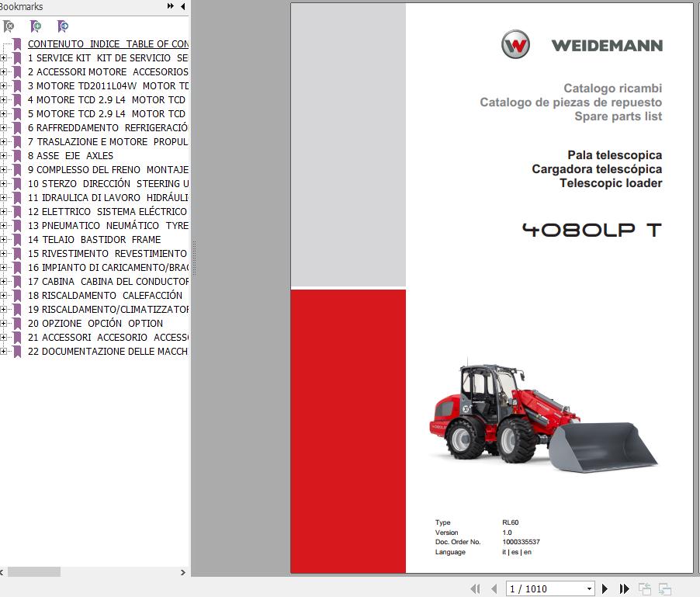Select bookmark 19 RISCALDAMENTO/CLIMATIZZATORE

pos(108,310)
